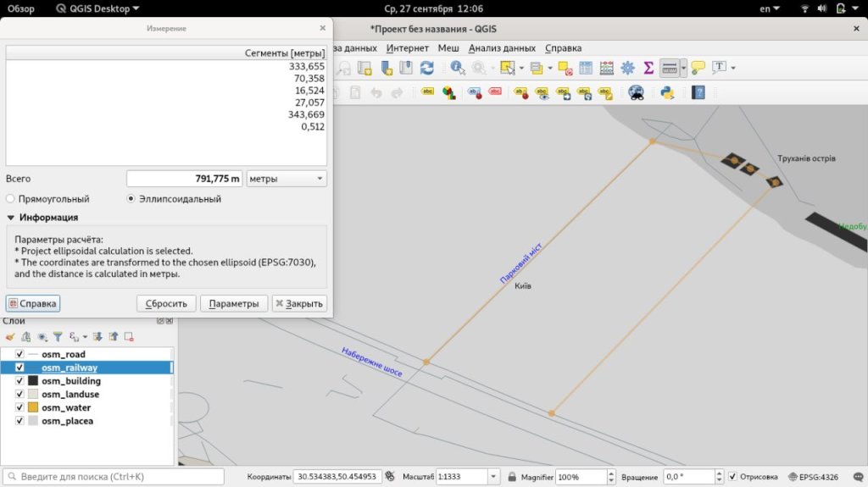Open the Python console icon

coord(667,92)
